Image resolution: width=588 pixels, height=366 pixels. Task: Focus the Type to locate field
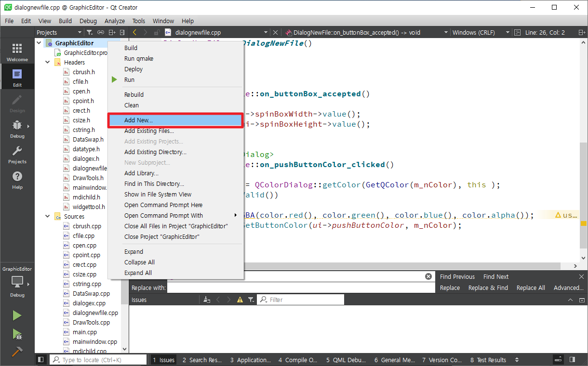pyautogui.click(x=98, y=360)
